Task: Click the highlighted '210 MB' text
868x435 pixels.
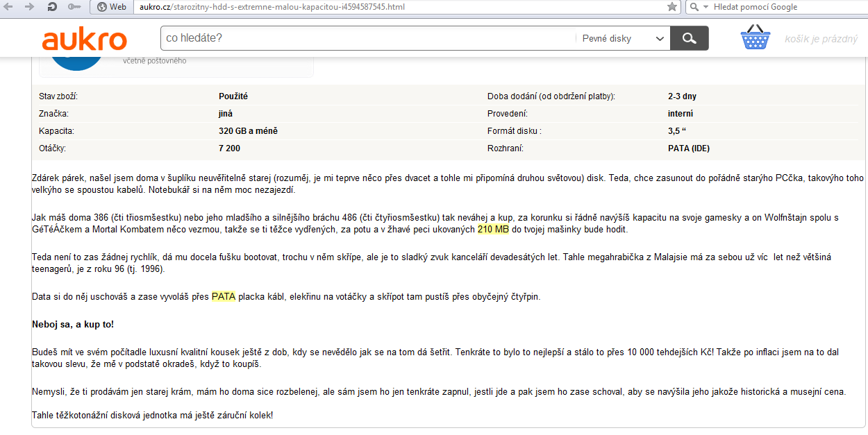Action: 493,230
